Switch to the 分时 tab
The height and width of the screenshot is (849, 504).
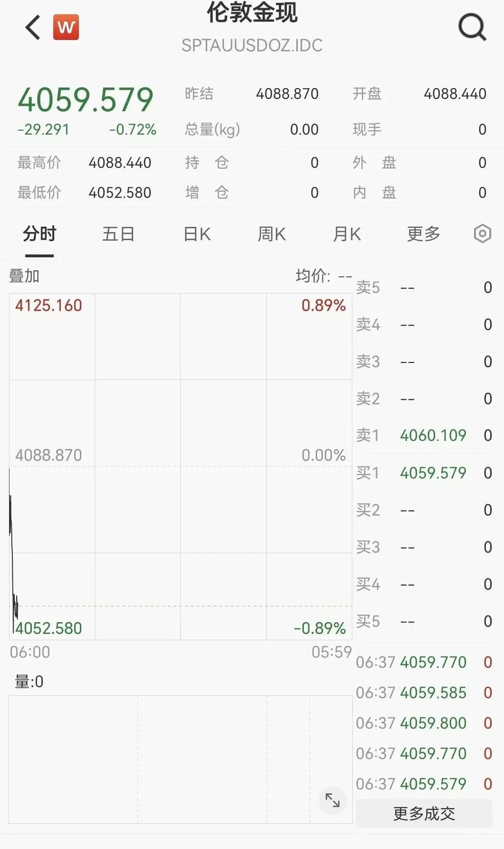pyautogui.click(x=39, y=234)
